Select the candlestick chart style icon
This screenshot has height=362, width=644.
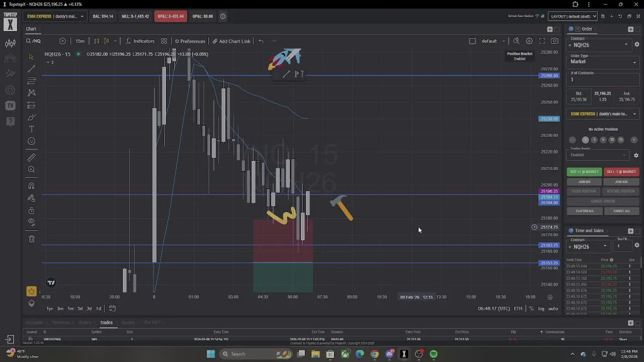(106, 41)
